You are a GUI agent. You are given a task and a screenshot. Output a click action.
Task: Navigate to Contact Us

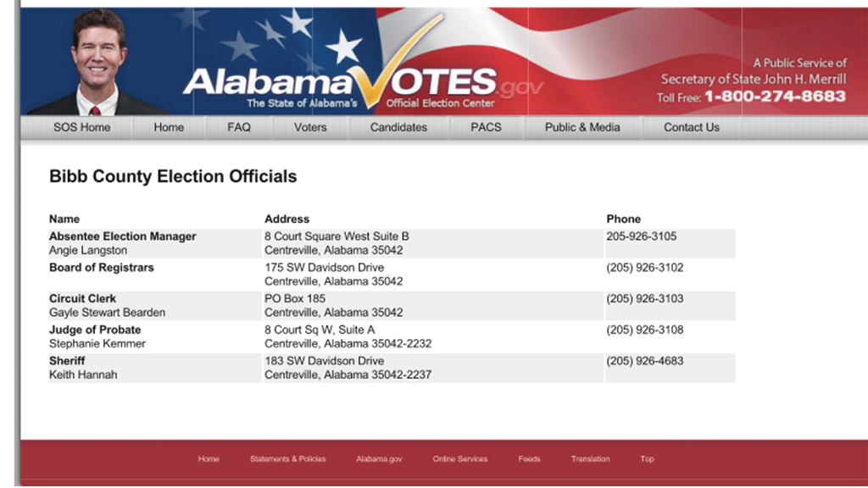click(x=690, y=127)
